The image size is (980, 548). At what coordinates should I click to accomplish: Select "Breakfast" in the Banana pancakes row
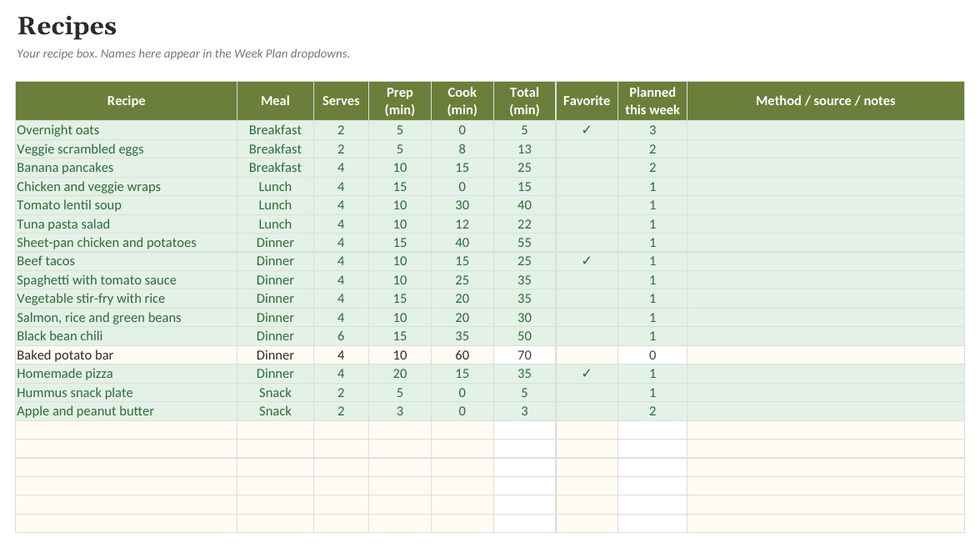(275, 168)
